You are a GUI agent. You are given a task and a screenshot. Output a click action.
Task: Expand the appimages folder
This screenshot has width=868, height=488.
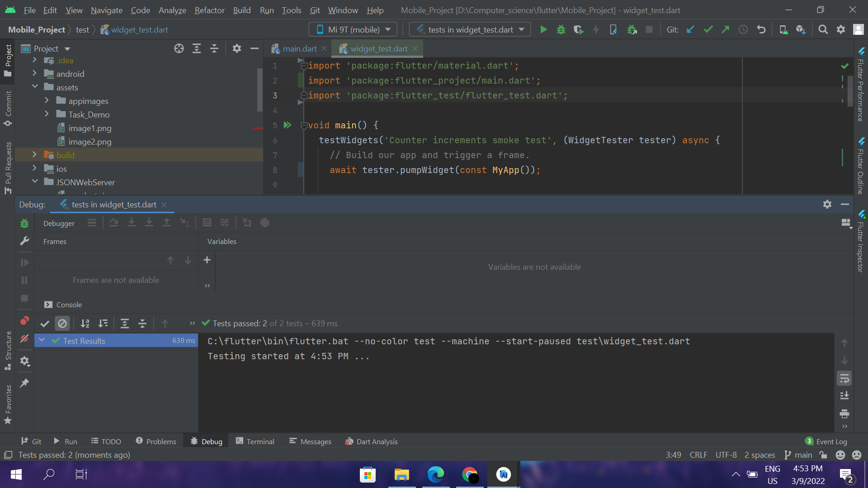tap(47, 100)
